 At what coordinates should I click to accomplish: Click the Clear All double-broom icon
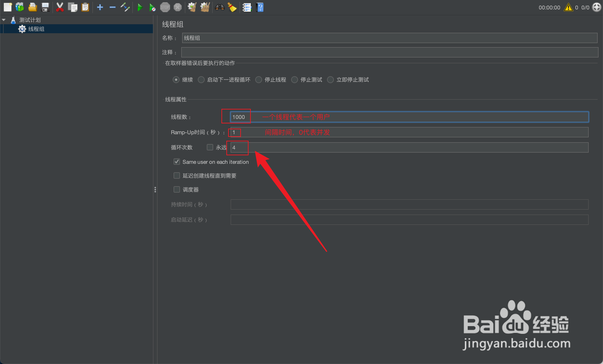(x=205, y=7)
